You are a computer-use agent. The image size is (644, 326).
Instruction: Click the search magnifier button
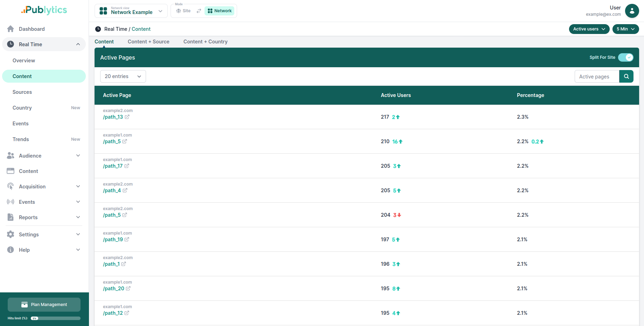pos(626,76)
